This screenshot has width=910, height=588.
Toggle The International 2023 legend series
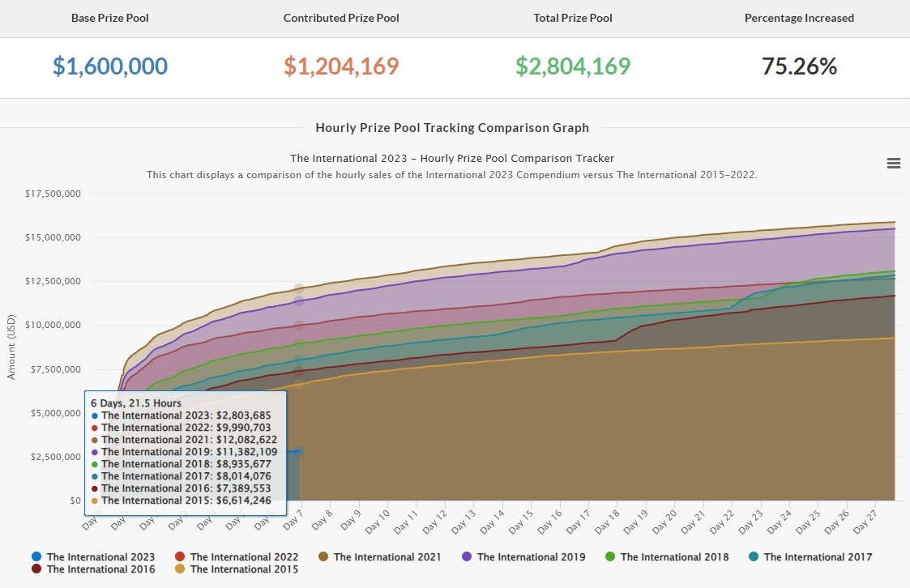[93, 556]
